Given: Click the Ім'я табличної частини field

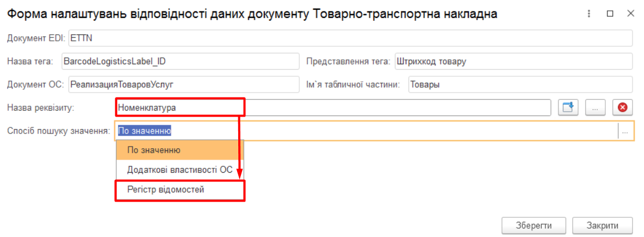Looking at the screenshot, I should [519, 84].
